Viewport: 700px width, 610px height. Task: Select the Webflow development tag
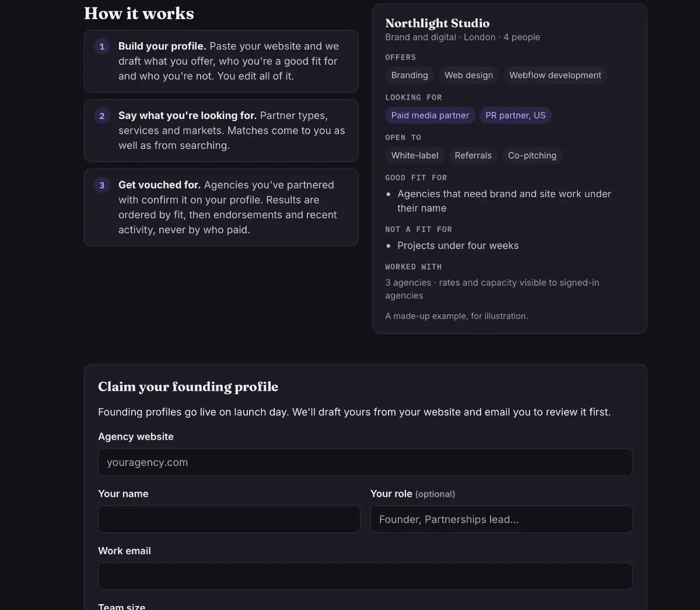(555, 75)
